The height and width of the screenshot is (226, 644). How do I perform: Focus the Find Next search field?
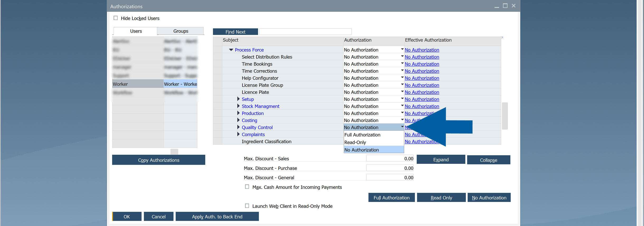305,32
